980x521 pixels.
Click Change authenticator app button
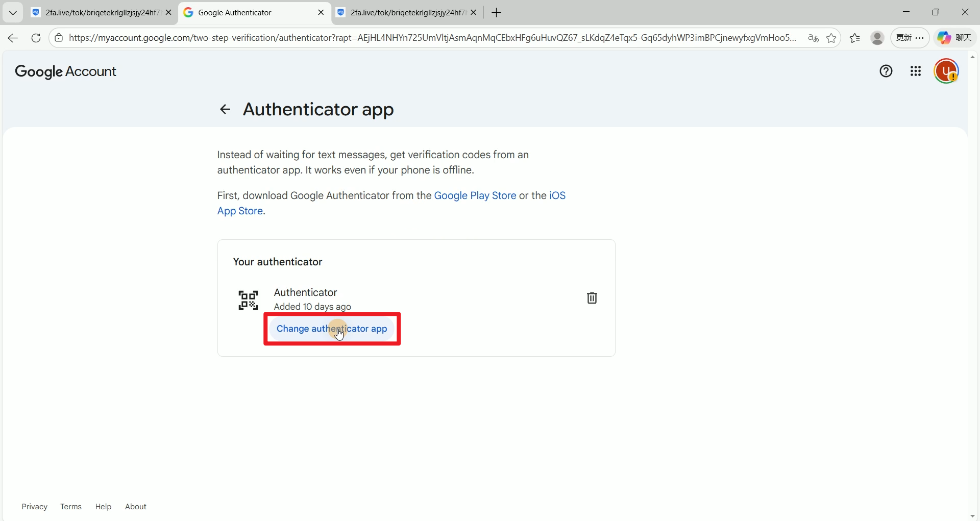coord(332,329)
